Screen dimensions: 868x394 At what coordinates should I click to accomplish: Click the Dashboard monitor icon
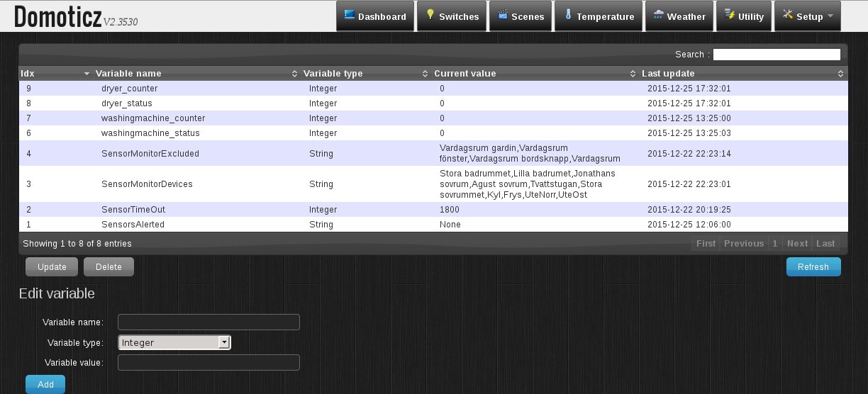(349, 15)
